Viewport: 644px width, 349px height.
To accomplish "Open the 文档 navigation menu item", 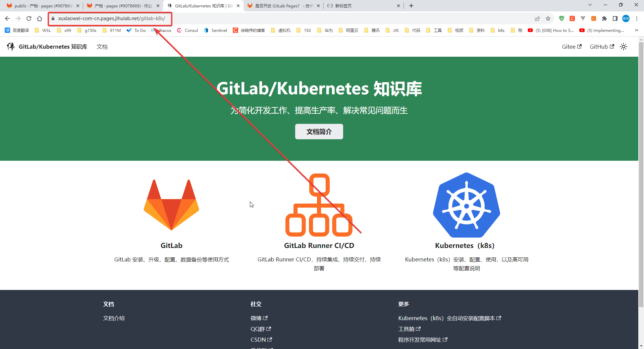I will pyautogui.click(x=102, y=47).
